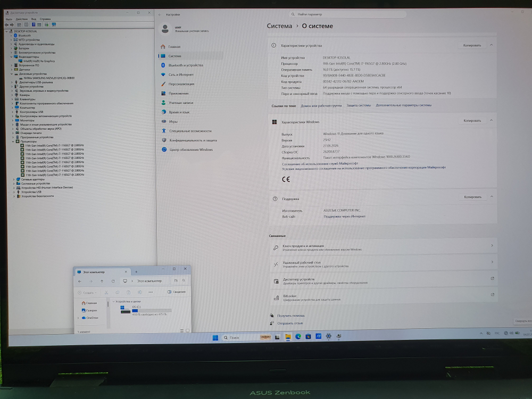Select OS (C:) drive usage bar
This screenshot has height=399, width=532.
pos(152,311)
